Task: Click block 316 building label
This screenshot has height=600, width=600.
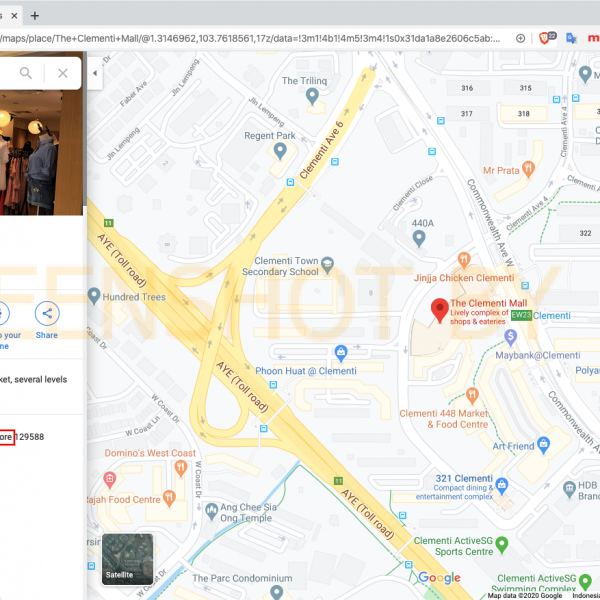Action: [467, 88]
